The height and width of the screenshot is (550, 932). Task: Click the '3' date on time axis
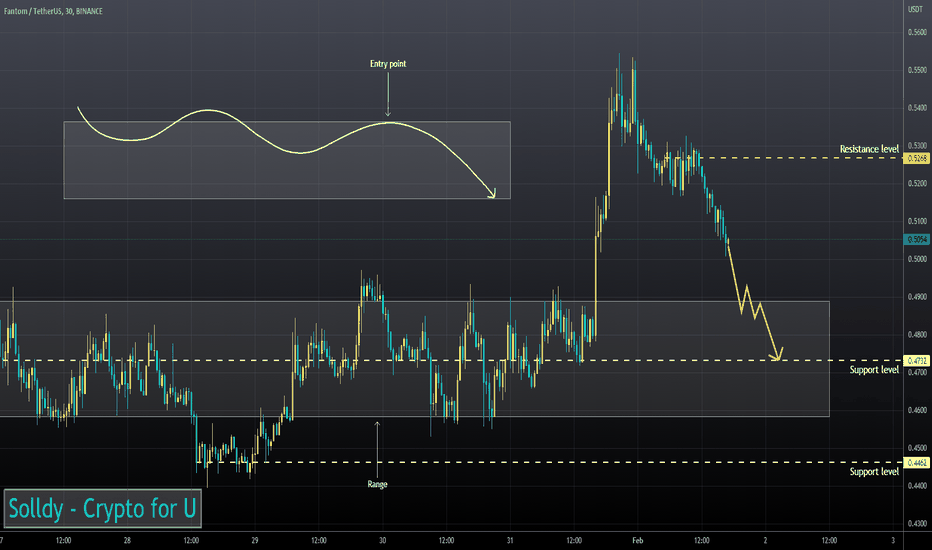tap(893, 540)
